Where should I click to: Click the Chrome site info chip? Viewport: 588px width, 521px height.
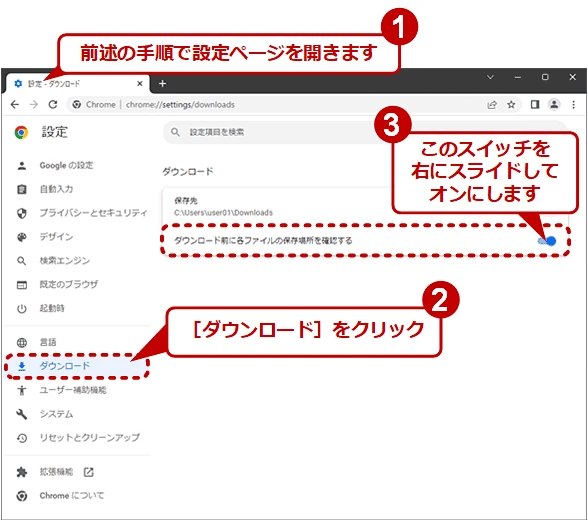(x=94, y=105)
